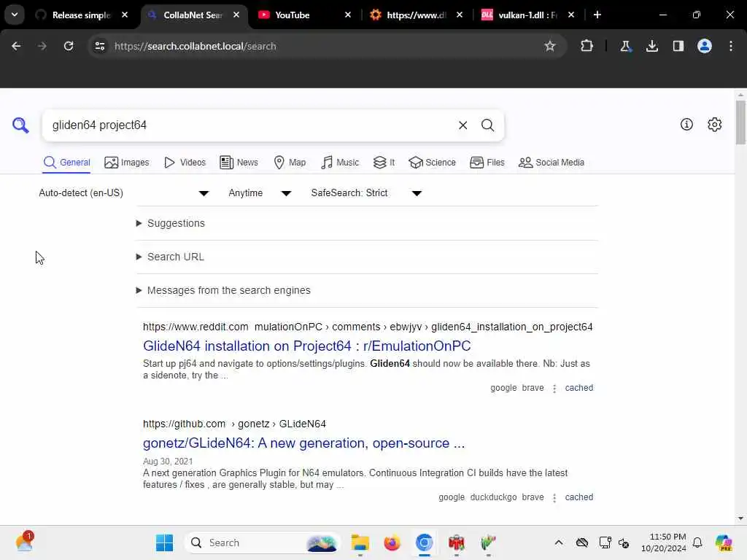Select the Science search category
This screenshot has height=560, width=747.
[432, 163]
